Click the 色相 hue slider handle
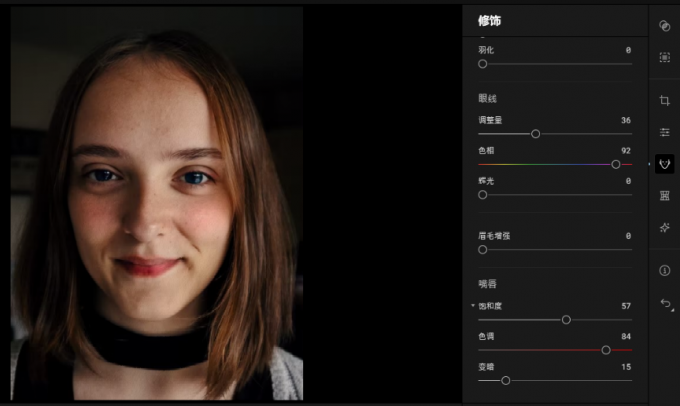680x406 pixels. (615, 164)
